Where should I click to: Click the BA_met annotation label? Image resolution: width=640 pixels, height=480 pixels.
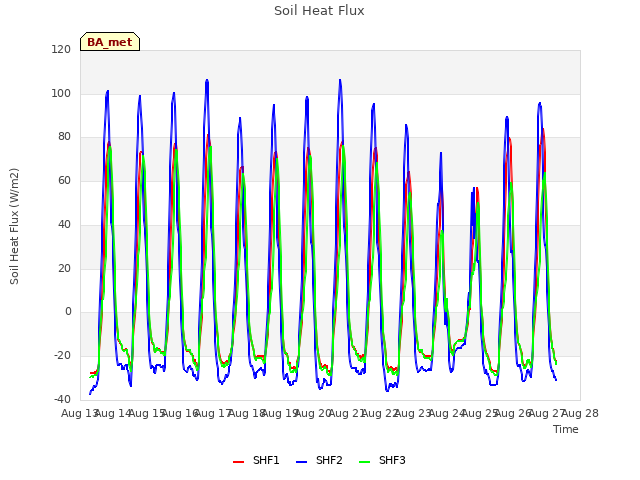click(110, 42)
